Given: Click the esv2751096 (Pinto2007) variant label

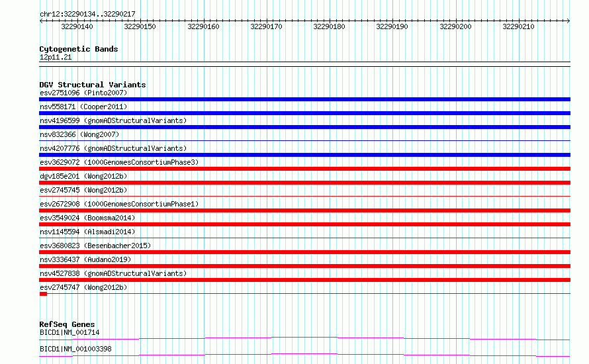Looking at the screenshot, I should click(83, 93).
